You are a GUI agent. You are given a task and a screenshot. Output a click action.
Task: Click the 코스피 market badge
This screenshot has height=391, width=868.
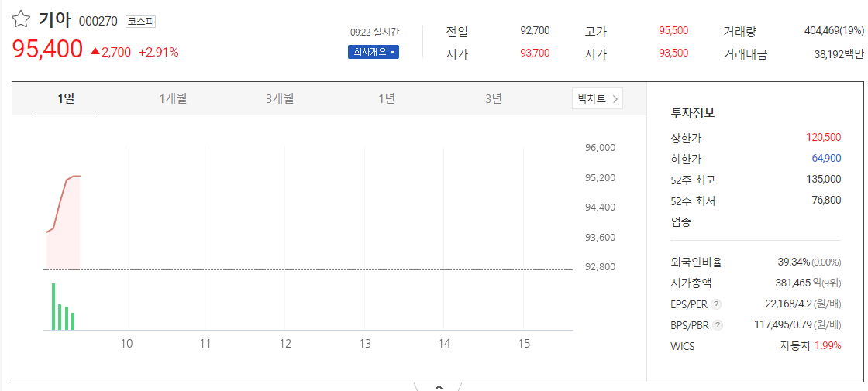click(x=140, y=22)
